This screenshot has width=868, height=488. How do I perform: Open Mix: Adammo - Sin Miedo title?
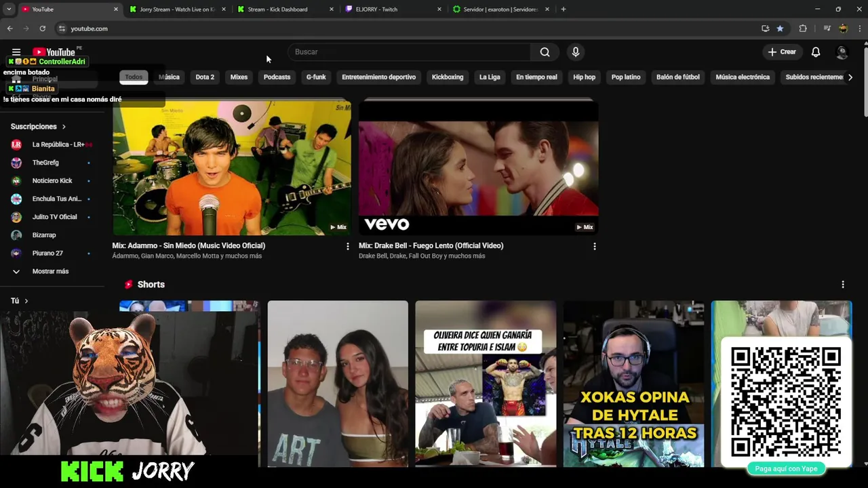pos(189,245)
